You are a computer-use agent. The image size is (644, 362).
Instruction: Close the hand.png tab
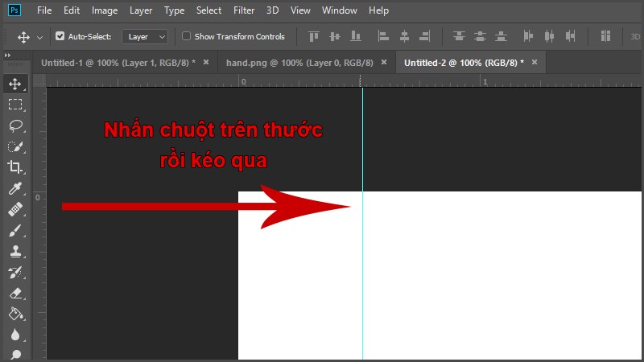pyautogui.click(x=384, y=63)
